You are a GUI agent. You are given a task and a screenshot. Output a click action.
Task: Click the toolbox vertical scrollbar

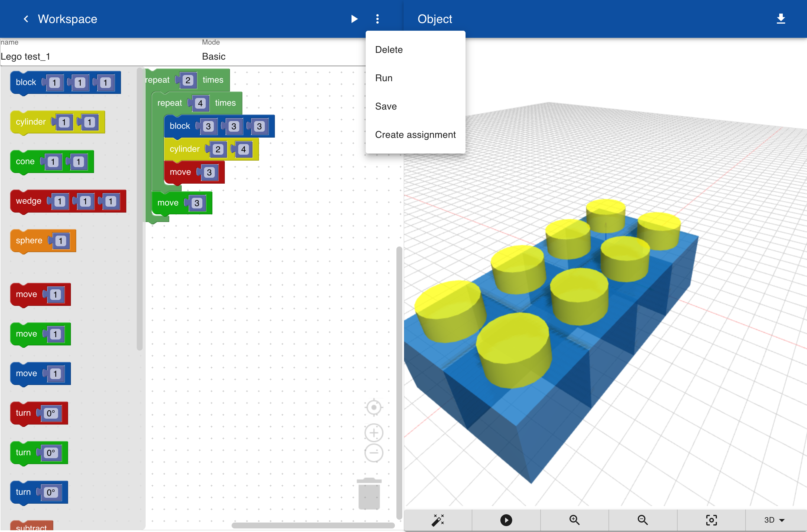click(139, 209)
